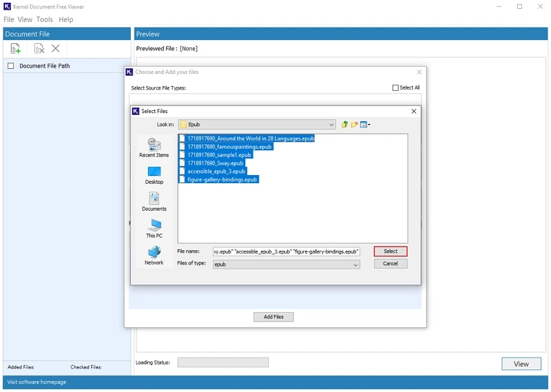This screenshot has height=392, width=551.
Task: Open the Help menu
Action: point(66,19)
